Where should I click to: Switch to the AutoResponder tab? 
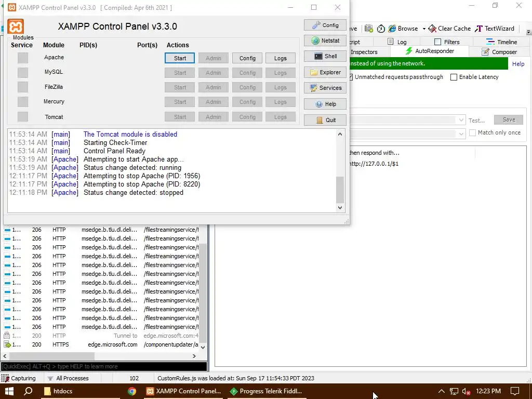(430, 51)
